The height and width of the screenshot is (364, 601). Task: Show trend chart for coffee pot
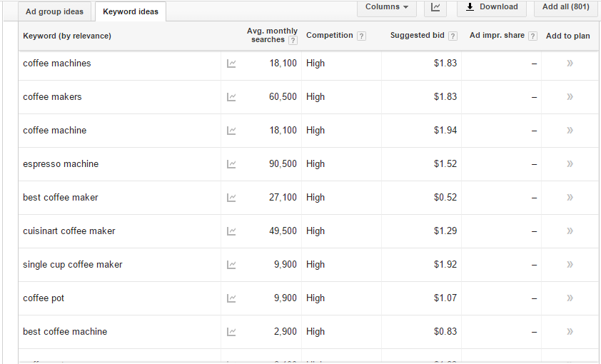(x=231, y=298)
